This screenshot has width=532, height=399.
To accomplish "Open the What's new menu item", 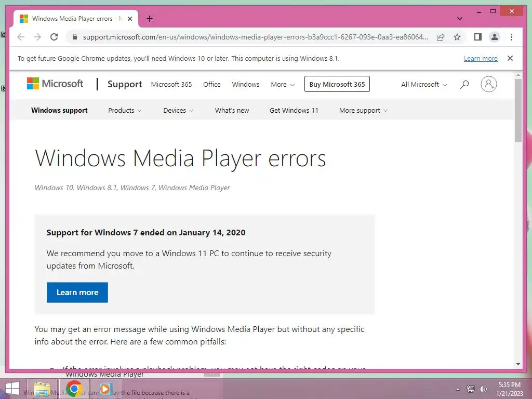I will pyautogui.click(x=232, y=110).
